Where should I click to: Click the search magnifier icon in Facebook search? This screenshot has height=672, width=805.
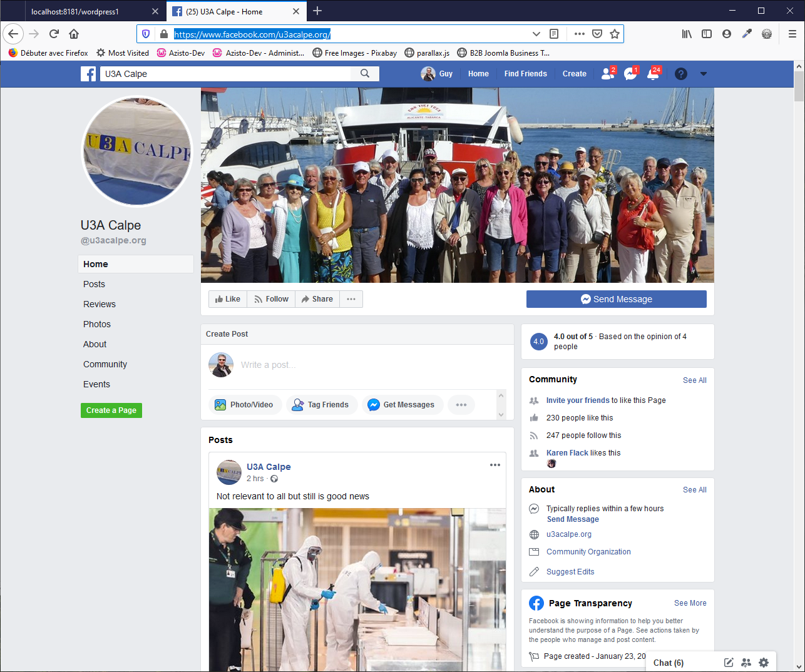[365, 74]
